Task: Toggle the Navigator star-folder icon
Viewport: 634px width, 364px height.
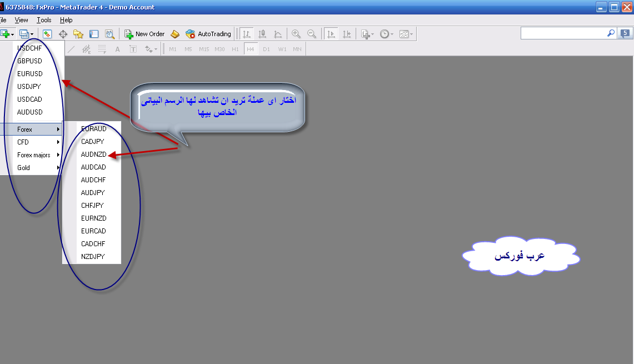Action: click(78, 34)
